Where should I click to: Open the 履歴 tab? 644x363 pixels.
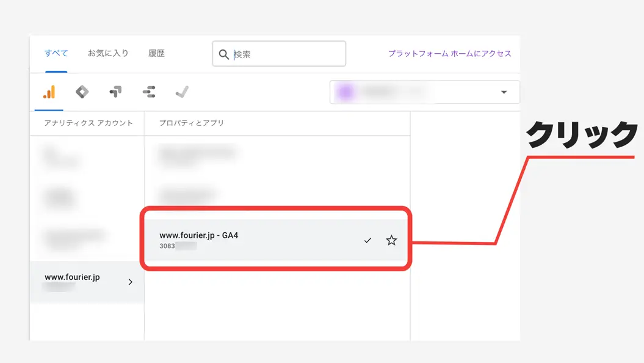click(x=156, y=53)
